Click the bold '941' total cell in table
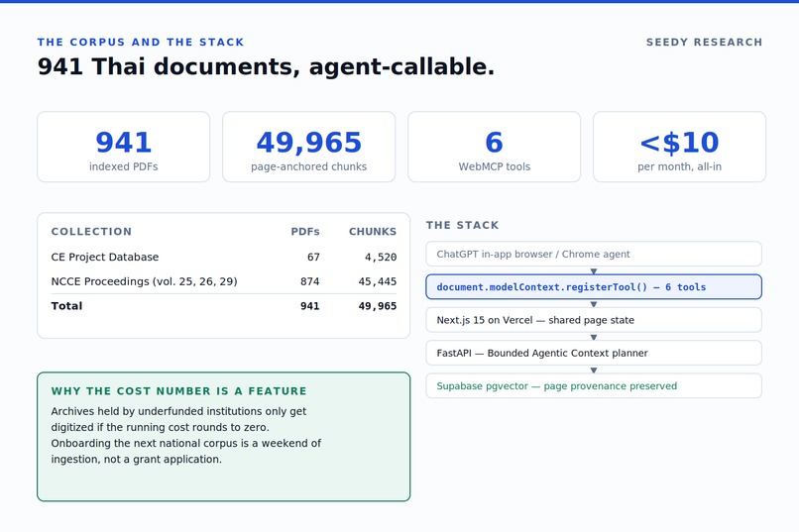 click(x=310, y=306)
